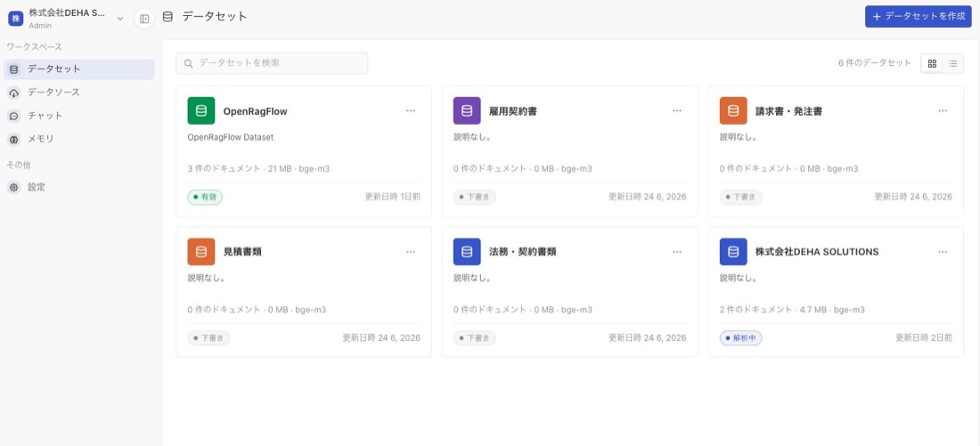Open the OpenRagFlow dataset title
The height and width of the screenshot is (446, 980).
click(x=255, y=111)
